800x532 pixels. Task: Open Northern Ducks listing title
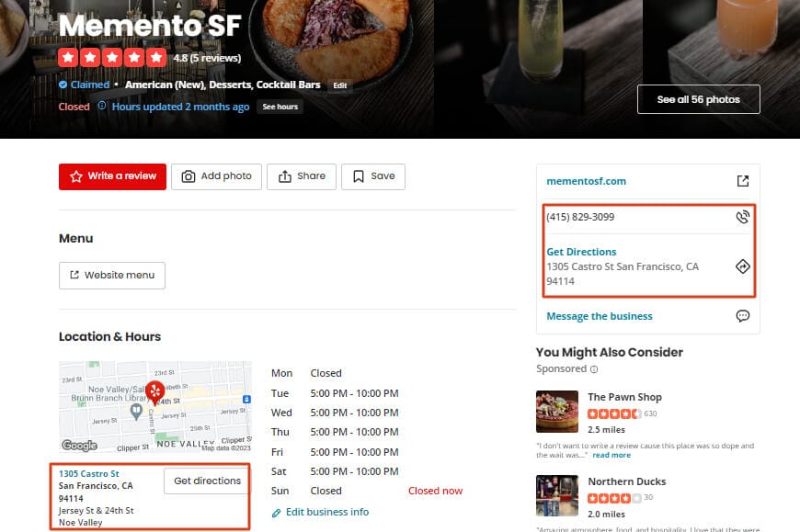tap(626, 481)
